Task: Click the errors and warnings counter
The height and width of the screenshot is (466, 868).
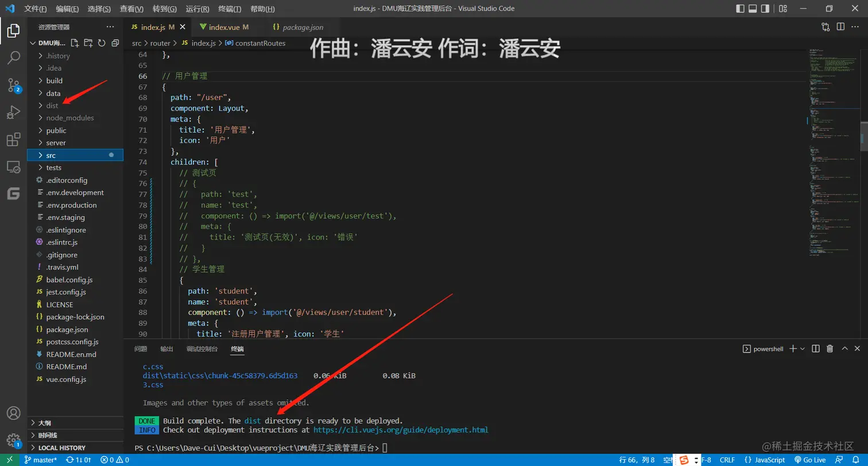Action: click(114, 460)
